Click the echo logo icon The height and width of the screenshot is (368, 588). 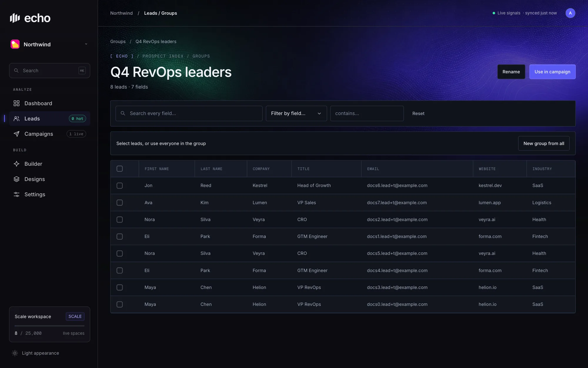pyautogui.click(x=15, y=18)
